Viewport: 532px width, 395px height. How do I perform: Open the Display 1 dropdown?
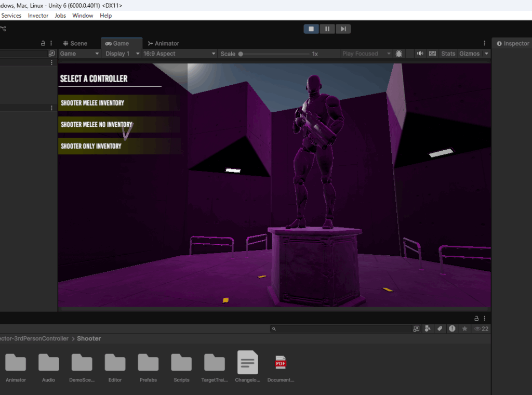click(x=122, y=54)
